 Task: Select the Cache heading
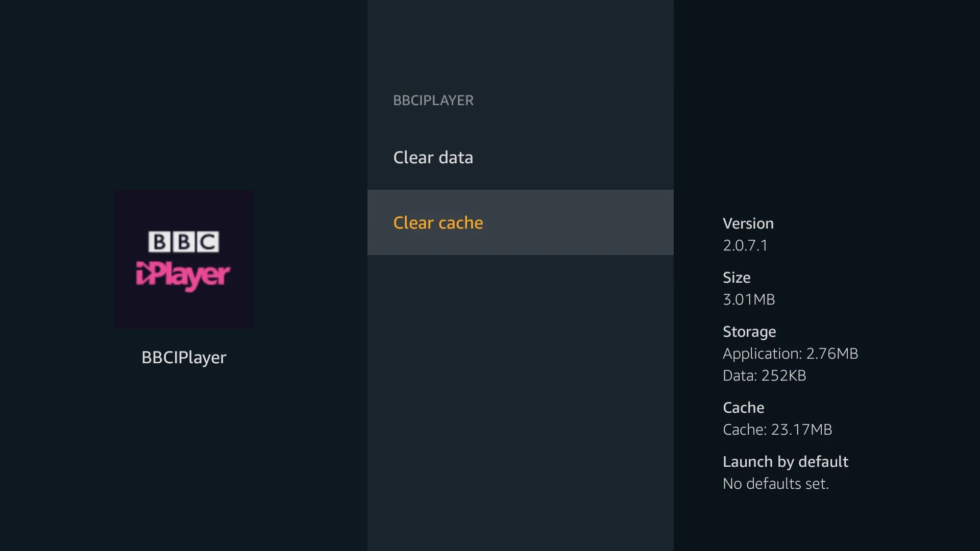click(743, 407)
